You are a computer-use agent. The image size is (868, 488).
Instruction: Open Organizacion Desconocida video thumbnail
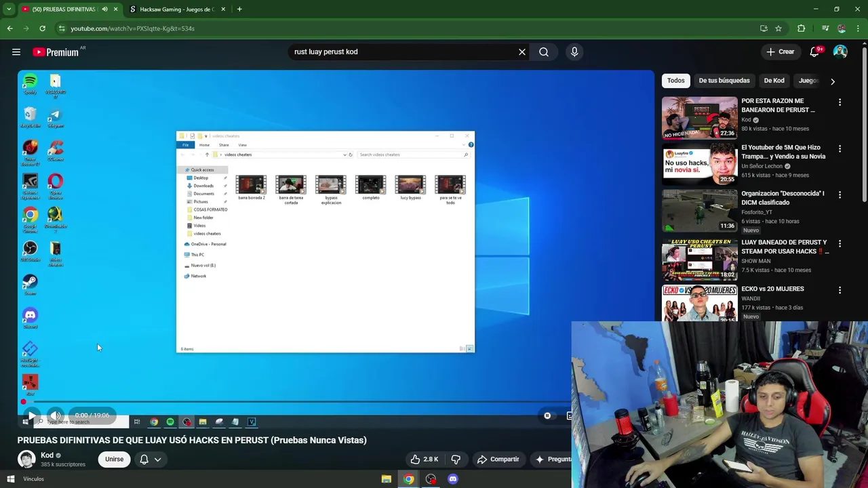699,210
